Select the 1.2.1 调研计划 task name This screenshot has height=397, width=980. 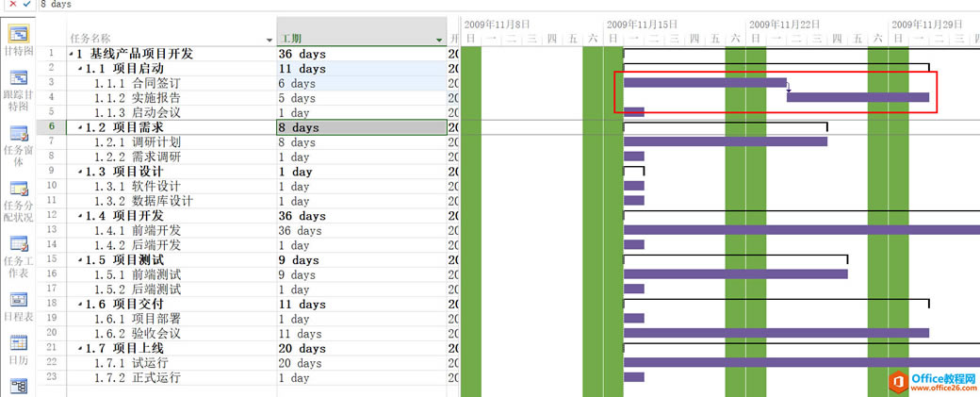point(138,142)
